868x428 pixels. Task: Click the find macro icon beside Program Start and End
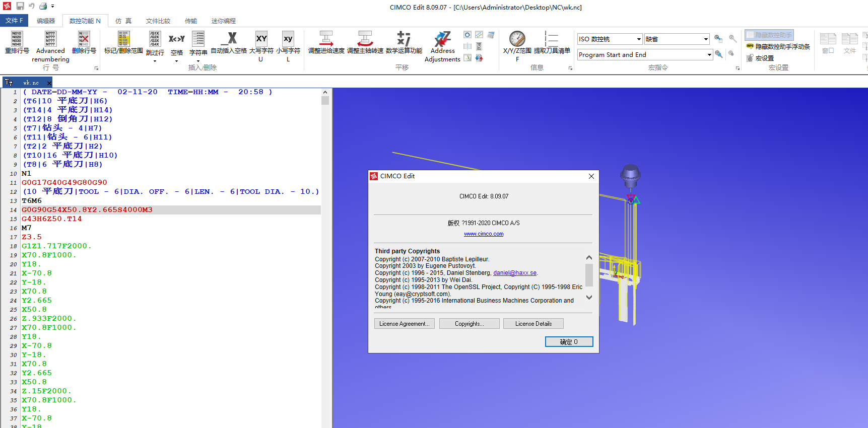point(718,54)
